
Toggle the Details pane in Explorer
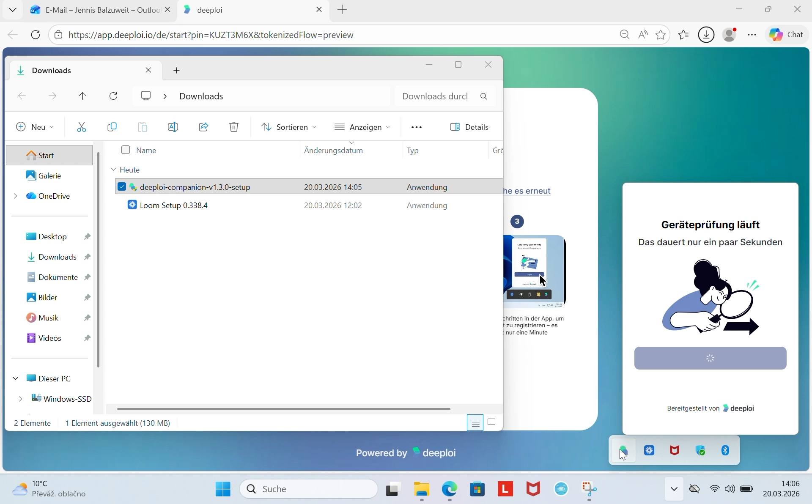pyautogui.click(x=469, y=127)
